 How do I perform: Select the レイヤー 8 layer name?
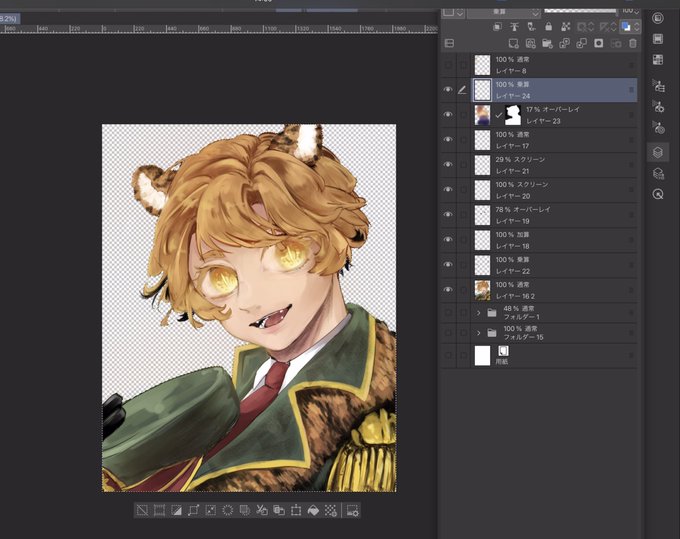511,71
